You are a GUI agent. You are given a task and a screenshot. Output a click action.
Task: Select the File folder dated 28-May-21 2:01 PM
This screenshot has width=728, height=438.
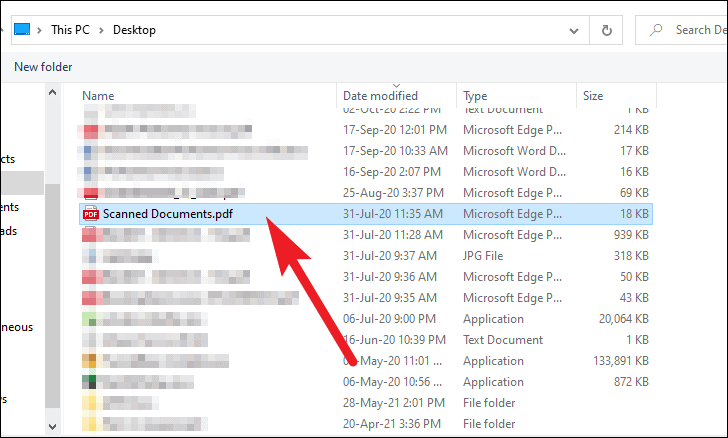point(366,403)
